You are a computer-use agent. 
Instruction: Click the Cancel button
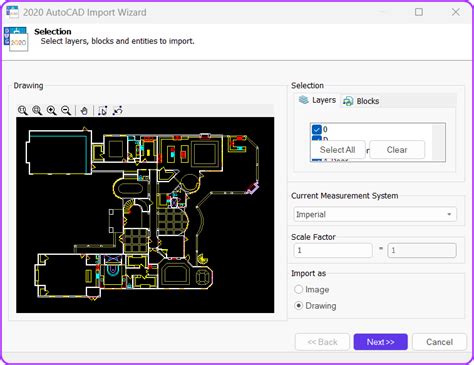pos(439,342)
